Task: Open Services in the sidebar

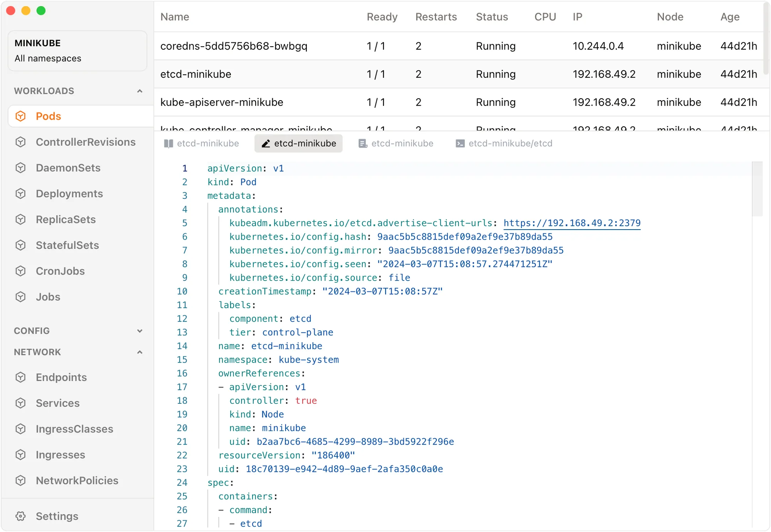Action: pos(81,403)
